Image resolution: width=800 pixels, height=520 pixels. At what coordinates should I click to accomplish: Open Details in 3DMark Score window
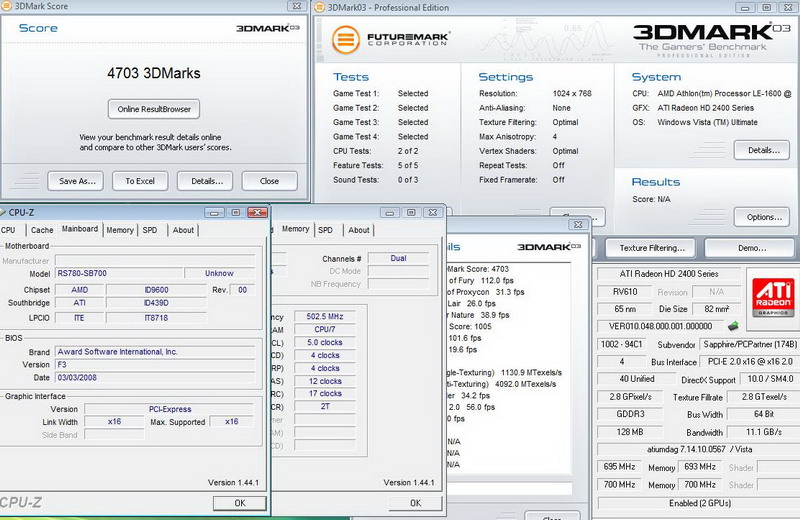tap(205, 181)
